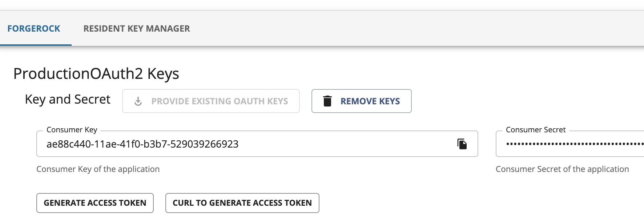This screenshot has width=644, height=221.
Task: Click the ProductionOAuth2 Keys heading
Action: pos(96,74)
